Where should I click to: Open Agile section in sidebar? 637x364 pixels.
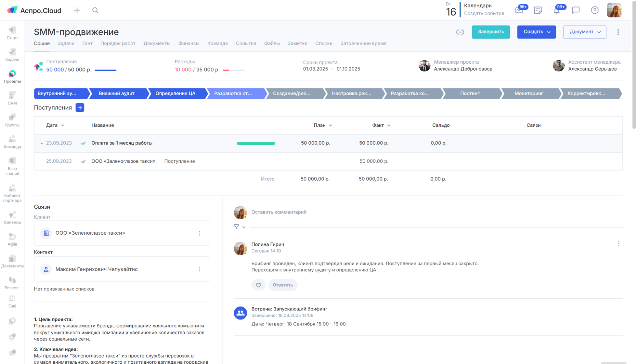point(12,239)
